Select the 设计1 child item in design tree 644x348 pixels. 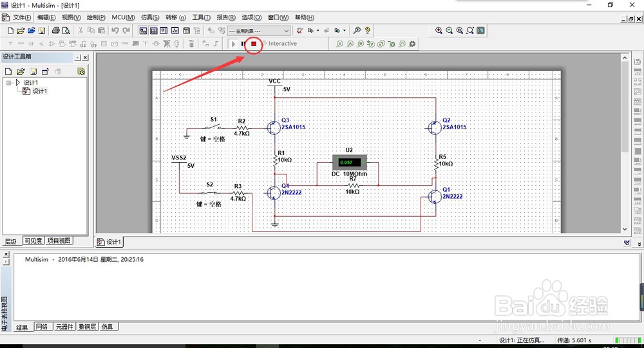coord(39,91)
